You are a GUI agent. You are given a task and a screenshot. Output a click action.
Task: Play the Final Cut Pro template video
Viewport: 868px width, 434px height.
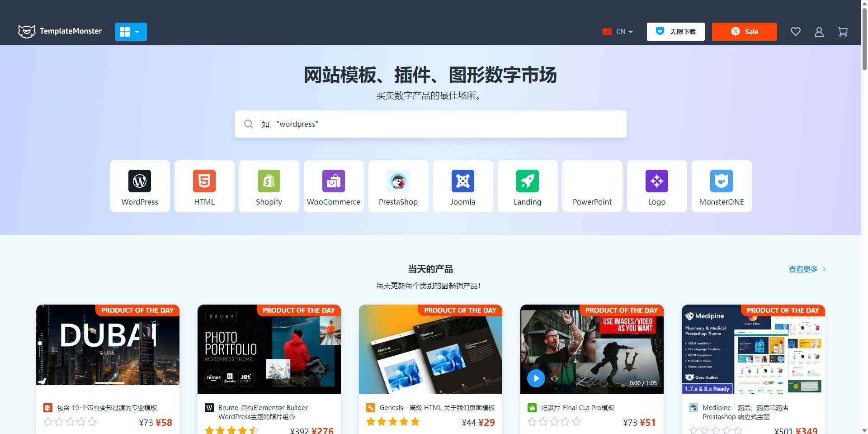point(536,378)
